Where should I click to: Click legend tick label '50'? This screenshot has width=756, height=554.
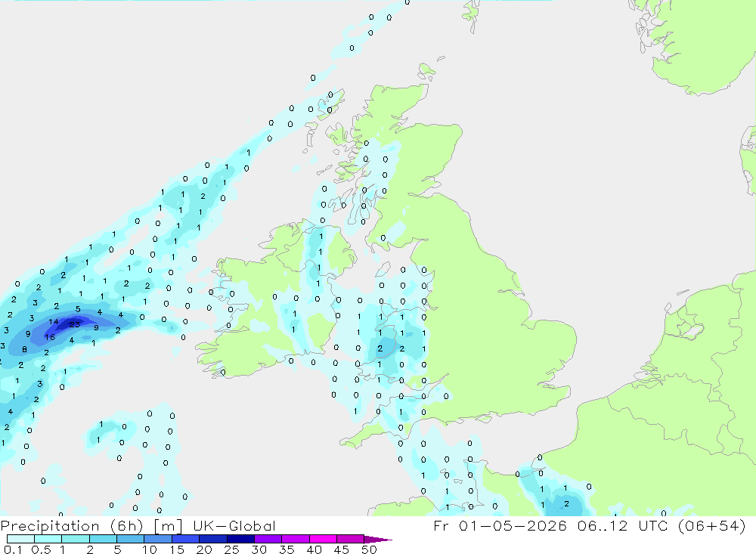click(369, 549)
